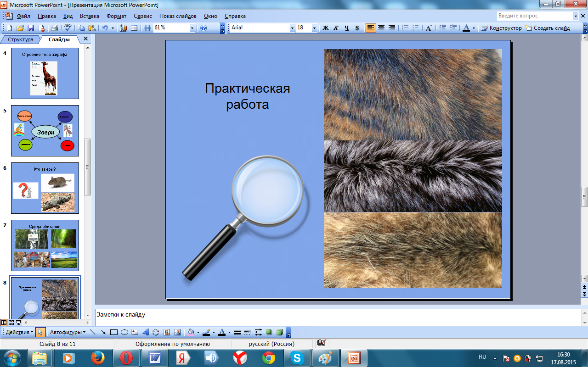The height and width of the screenshot is (390, 588).
Task: Increase font size button
Action: click(429, 28)
